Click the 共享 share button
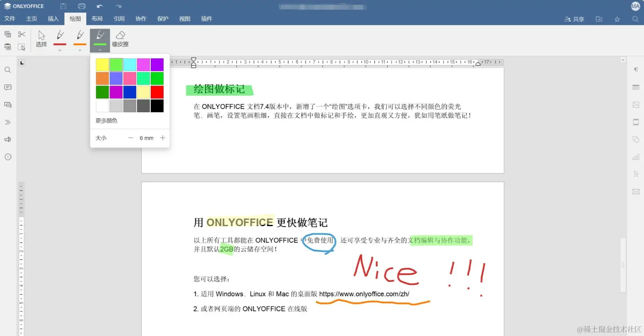 tap(574, 19)
